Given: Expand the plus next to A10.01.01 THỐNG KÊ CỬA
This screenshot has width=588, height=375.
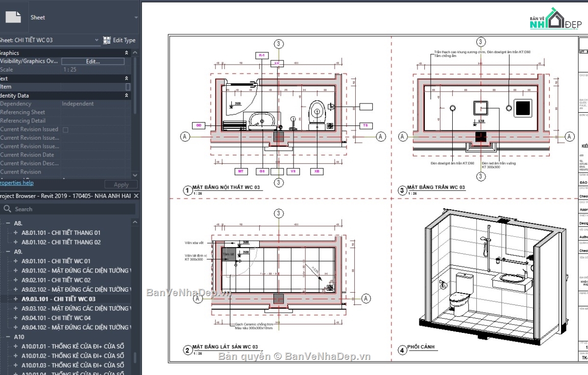Looking at the screenshot, I should point(16,346).
